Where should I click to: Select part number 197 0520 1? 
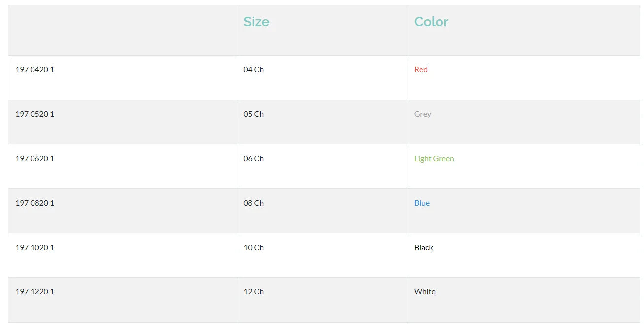point(35,114)
